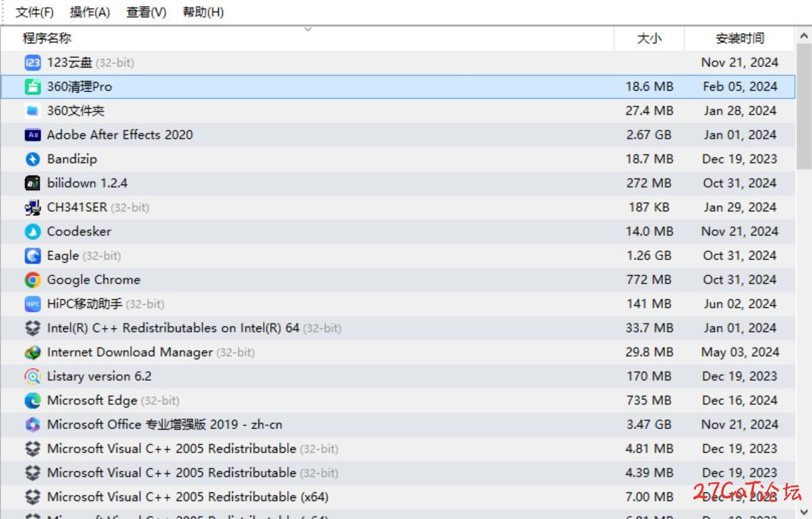The height and width of the screenshot is (519, 812).
Task: Click the 123云盘 app icon
Action: (x=32, y=62)
